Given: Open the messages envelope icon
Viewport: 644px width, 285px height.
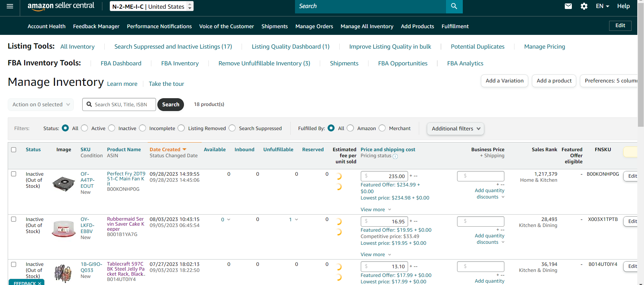Looking at the screenshot, I should pyautogui.click(x=568, y=6).
